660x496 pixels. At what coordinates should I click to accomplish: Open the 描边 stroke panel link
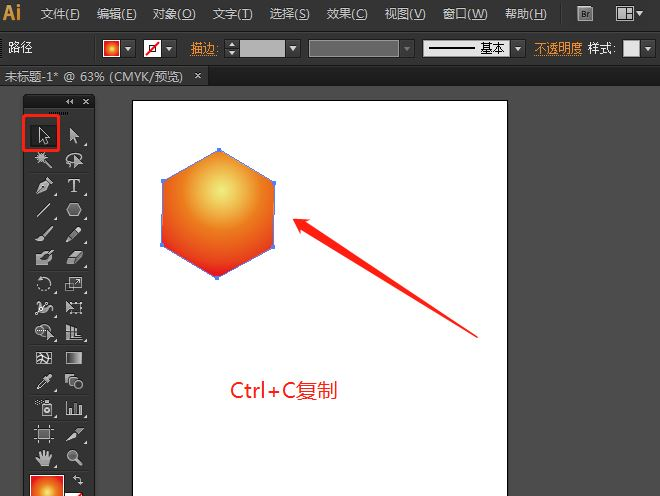click(204, 49)
